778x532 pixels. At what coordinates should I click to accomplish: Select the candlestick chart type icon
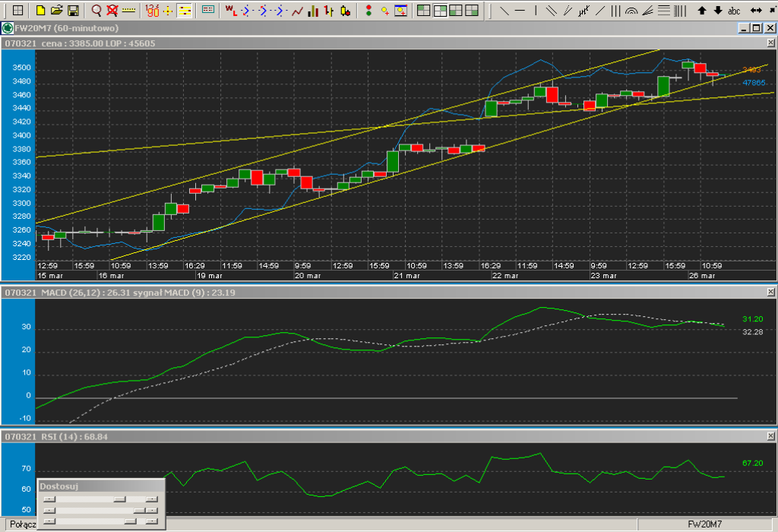pyautogui.click(x=346, y=11)
